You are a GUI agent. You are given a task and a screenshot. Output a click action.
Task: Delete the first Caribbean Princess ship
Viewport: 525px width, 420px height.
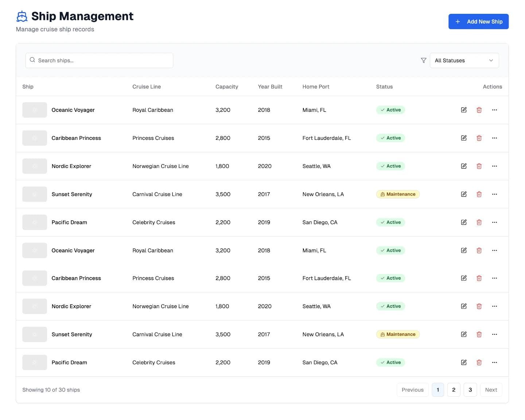tap(479, 138)
